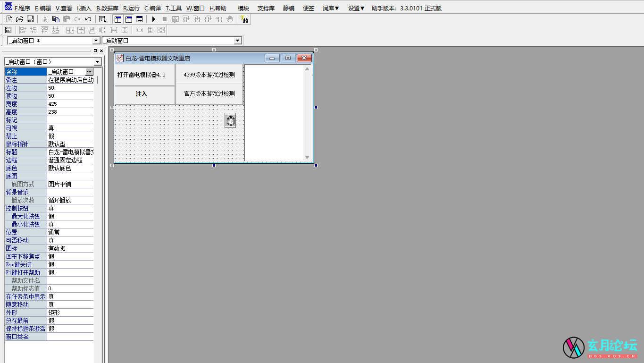Open the 设置 dropdown menu

(356, 8)
